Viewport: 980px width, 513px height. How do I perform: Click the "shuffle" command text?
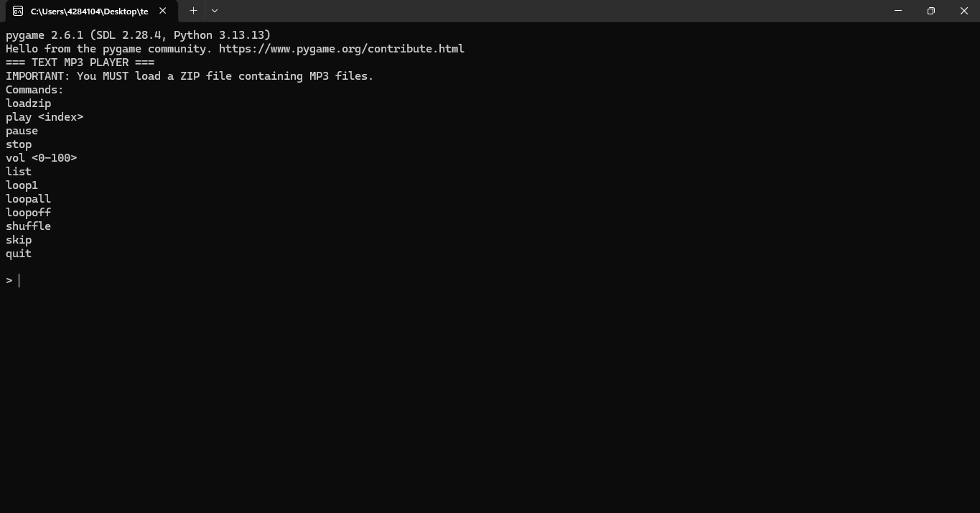pos(29,226)
